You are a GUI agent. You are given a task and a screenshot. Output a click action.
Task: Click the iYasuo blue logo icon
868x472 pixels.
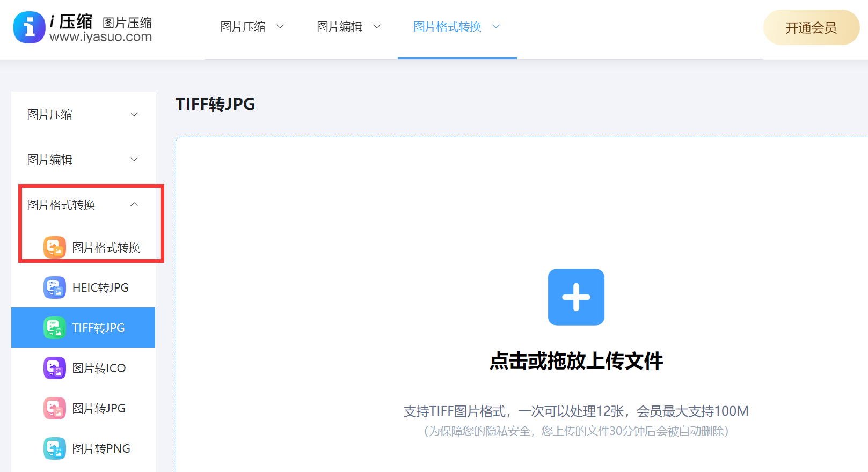pos(29,27)
